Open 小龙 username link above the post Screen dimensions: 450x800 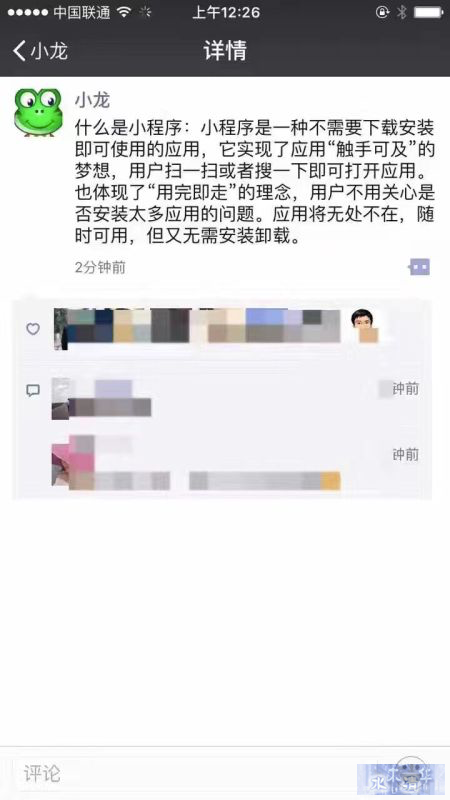92,99
